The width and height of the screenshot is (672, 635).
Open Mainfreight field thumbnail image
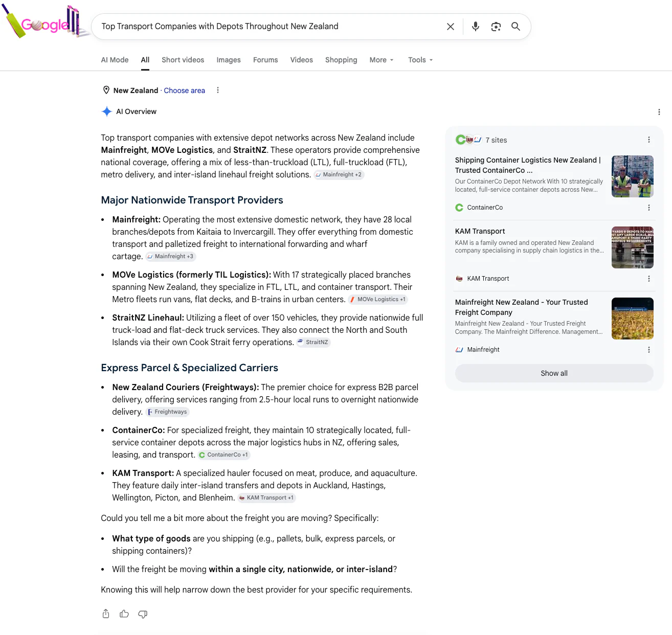coord(633,319)
